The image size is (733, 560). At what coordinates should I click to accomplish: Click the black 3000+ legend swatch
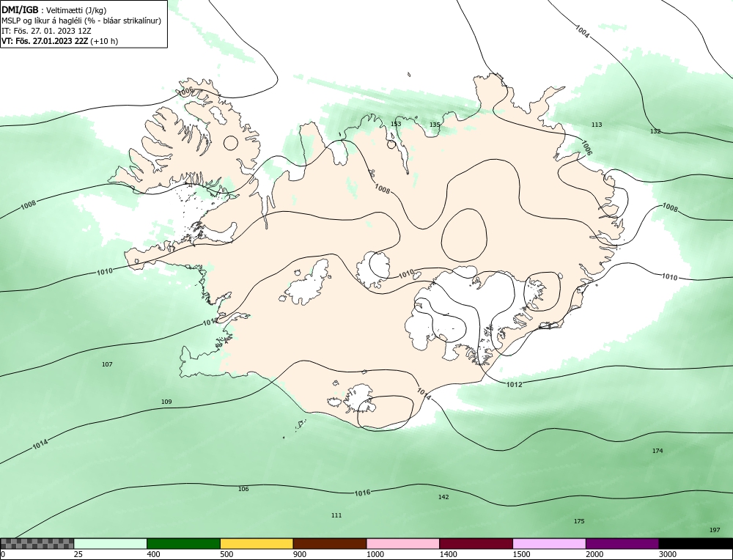tap(696, 543)
